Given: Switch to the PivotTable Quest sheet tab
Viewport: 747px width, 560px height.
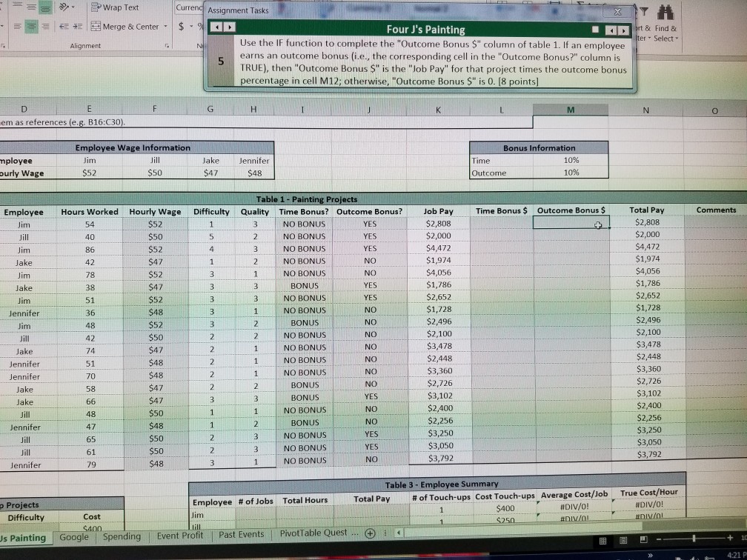Looking at the screenshot, I should (x=317, y=533).
